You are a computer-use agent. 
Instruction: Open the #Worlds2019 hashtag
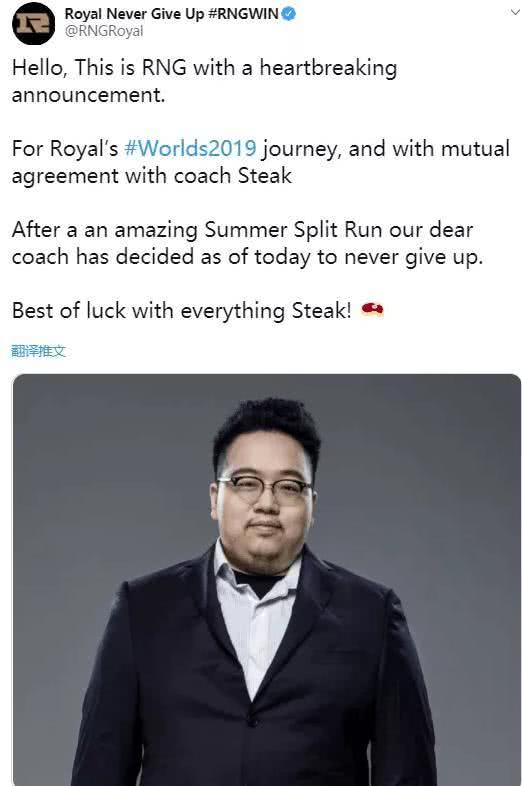(x=190, y=149)
